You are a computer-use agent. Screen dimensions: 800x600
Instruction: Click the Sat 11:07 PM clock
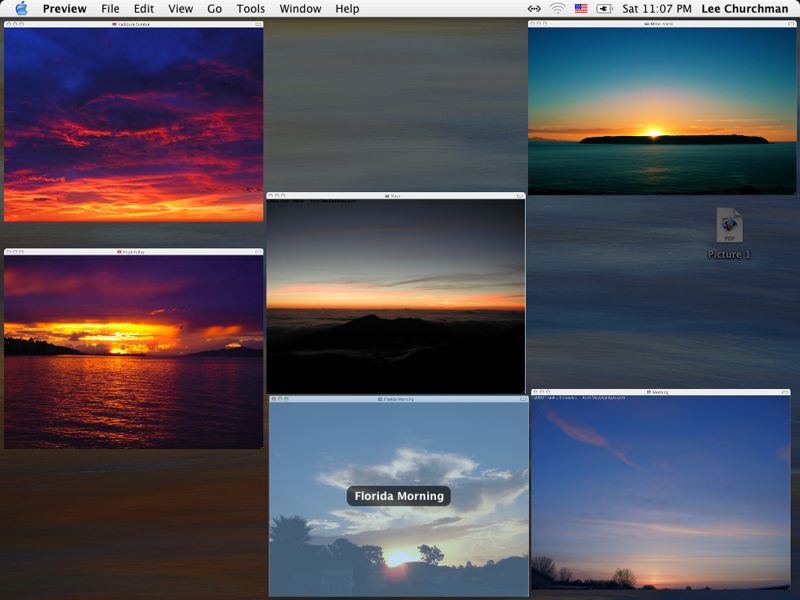click(x=657, y=9)
